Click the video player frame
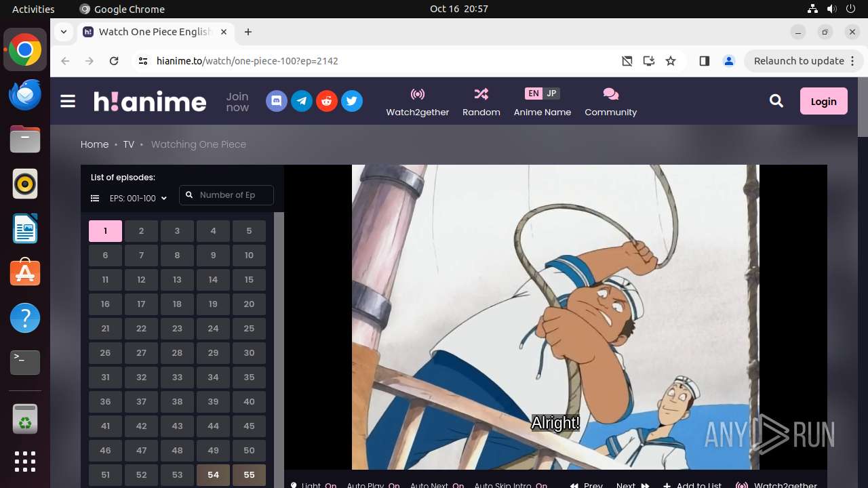 click(x=555, y=317)
